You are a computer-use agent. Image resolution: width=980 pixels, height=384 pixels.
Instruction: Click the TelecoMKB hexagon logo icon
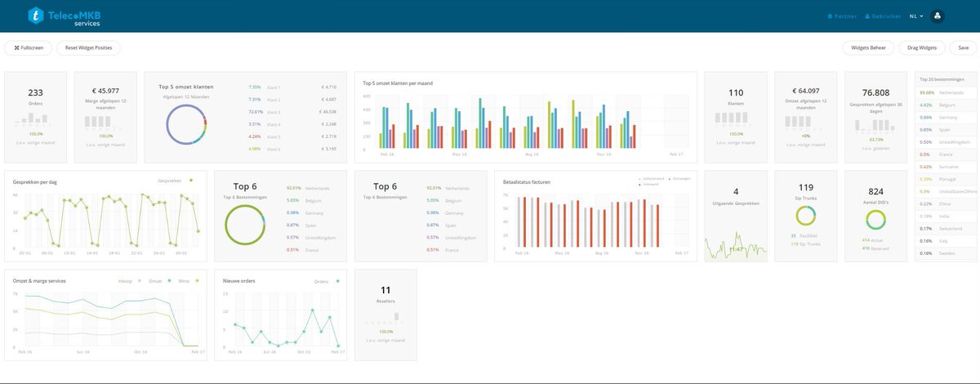(x=36, y=15)
